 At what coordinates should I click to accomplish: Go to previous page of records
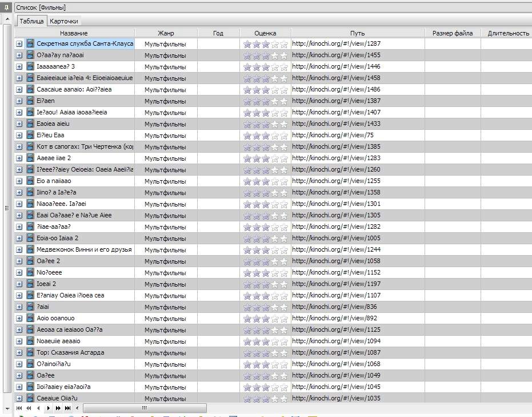click(29, 408)
